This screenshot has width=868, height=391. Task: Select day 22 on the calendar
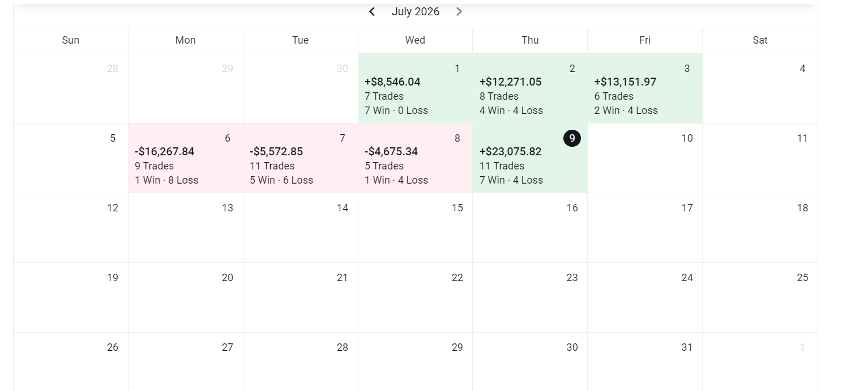tap(415, 297)
